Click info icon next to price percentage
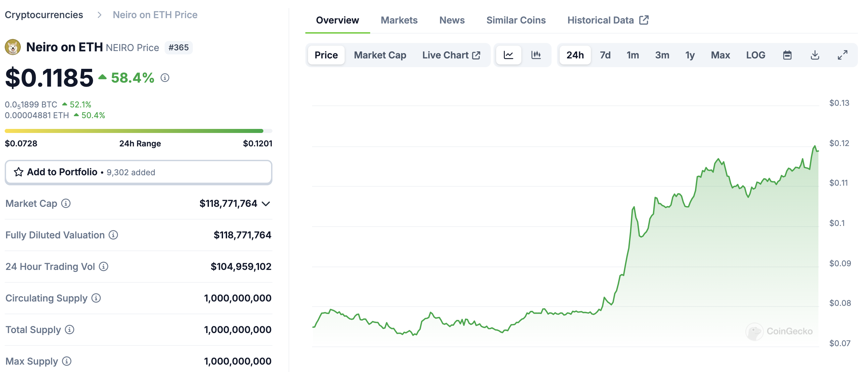 click(x=165, y=78)
